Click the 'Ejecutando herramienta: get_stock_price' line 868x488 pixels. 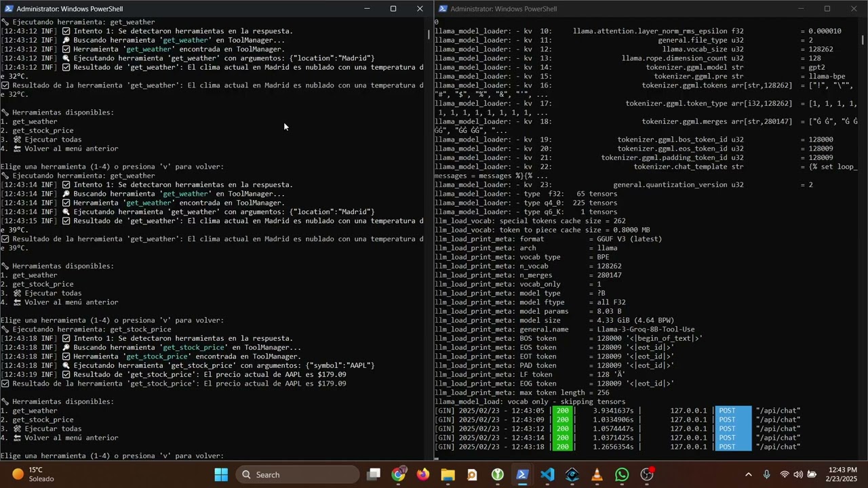click(86, 329)
